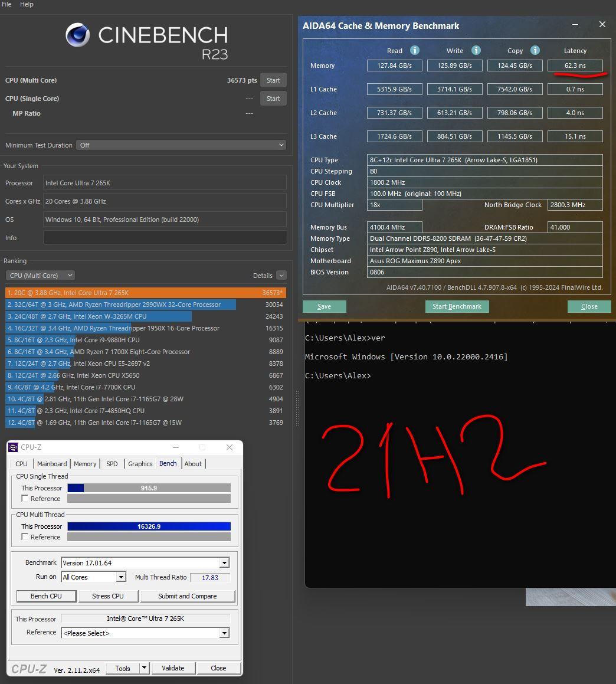Click the Memory Latency value 62.3 ns
Viewport: 616px width, 684px height.
click(575, 66)
